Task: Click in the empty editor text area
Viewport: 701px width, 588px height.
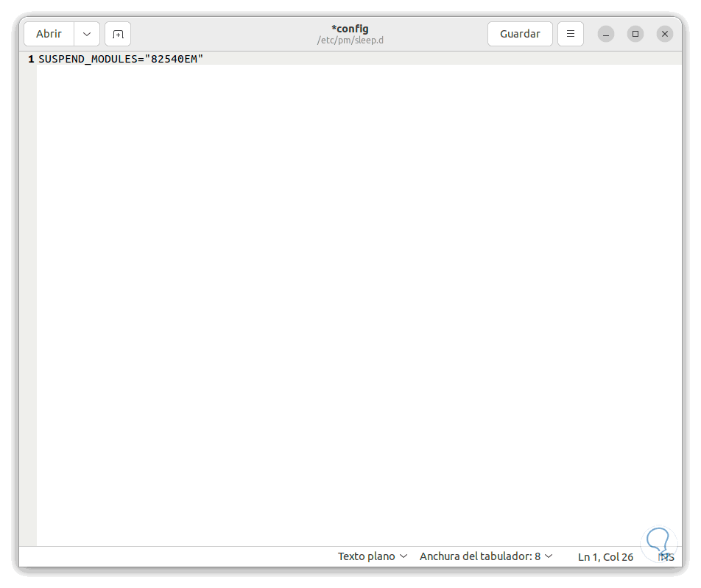Action: (x=358, y=304)
